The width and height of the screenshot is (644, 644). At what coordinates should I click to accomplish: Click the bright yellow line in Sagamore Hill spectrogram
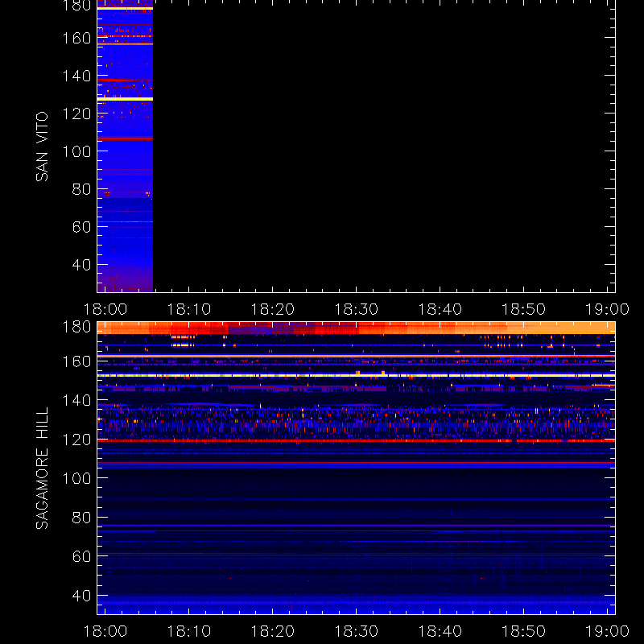(356, 375)
